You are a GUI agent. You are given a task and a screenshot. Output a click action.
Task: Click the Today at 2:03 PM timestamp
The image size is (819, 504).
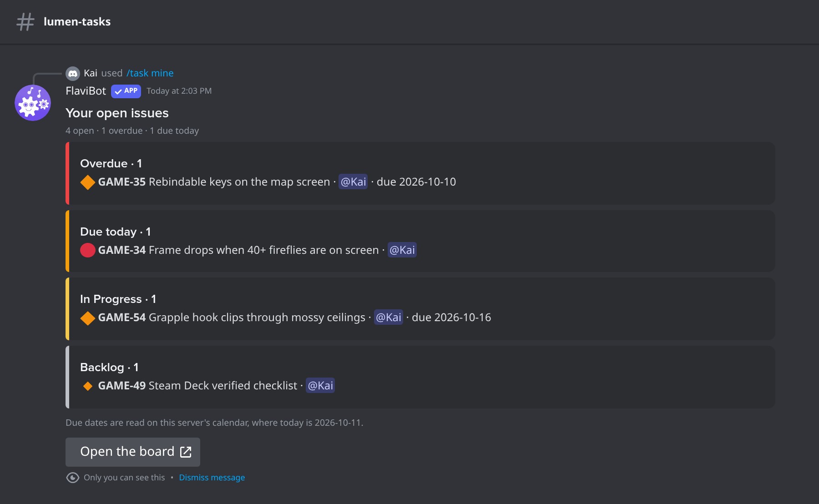point(179,91)
